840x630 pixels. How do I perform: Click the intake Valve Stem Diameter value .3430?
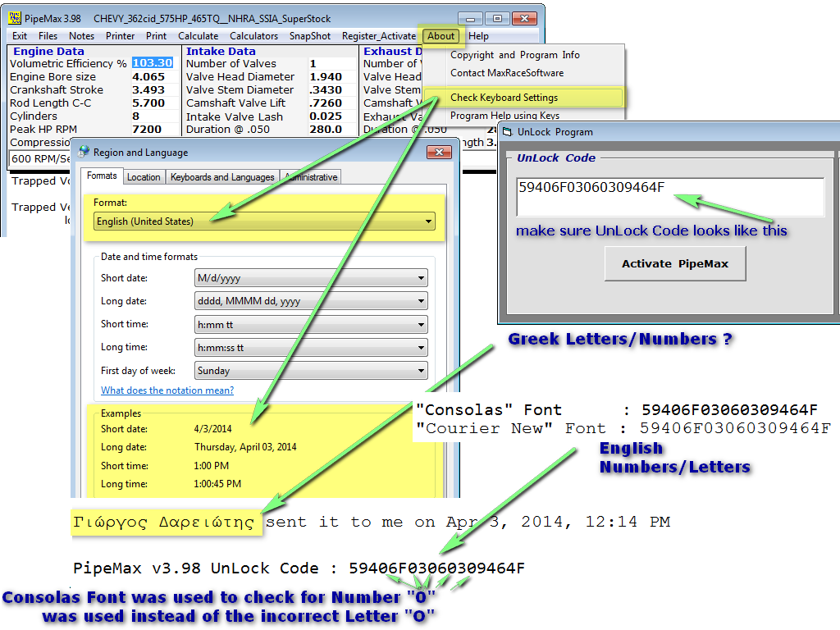[326, 90]
